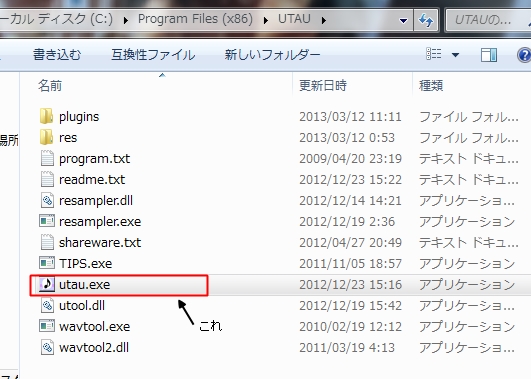Click the date 2012/12/19 2:36
The image size is (531, 379).
pos(347,222)
